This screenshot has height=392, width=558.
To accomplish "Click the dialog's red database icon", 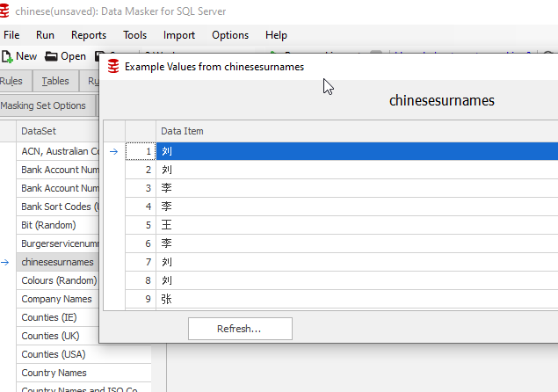I will pos(112,67).
